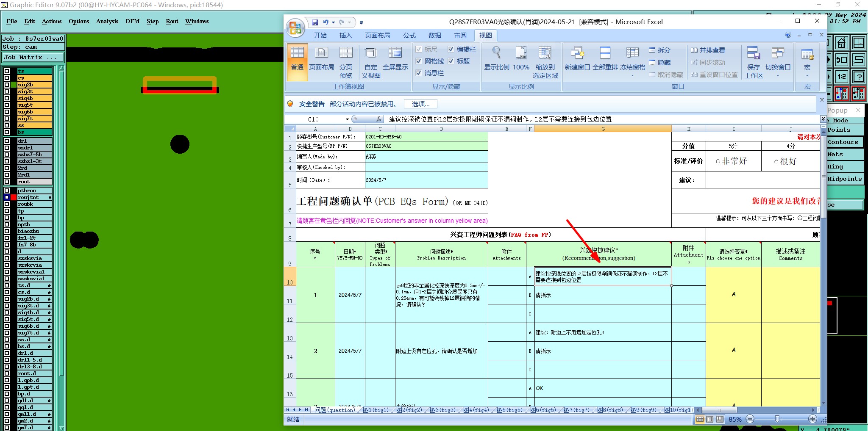
Task: Toggle visibility box of layer roujtnt
Action: [7, 197]
